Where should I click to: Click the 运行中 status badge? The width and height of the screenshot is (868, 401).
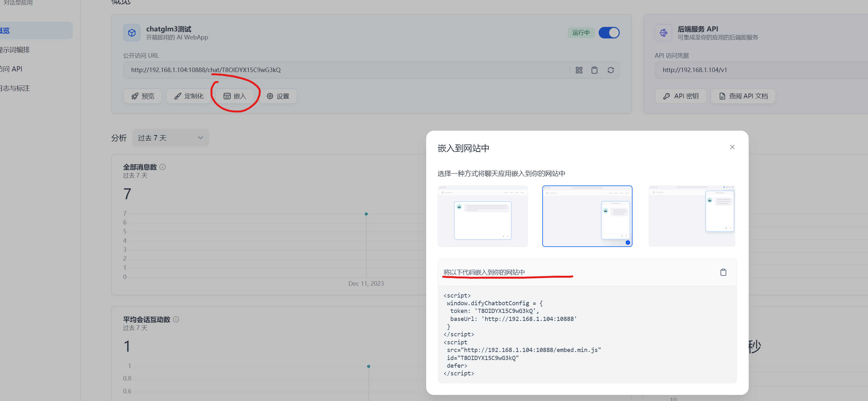tap(581, 33)
